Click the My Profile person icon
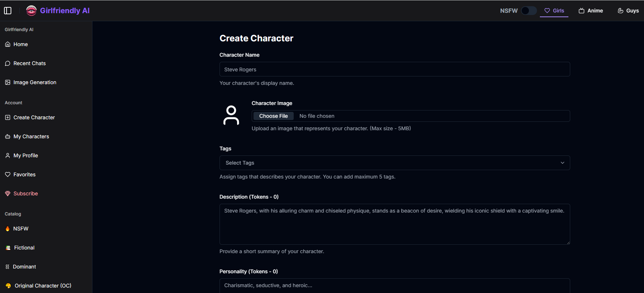Screen dimensions: 644x293 (8, 155)
